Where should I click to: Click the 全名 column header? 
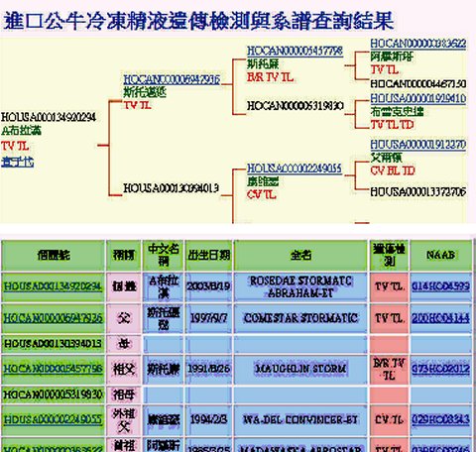300,255
